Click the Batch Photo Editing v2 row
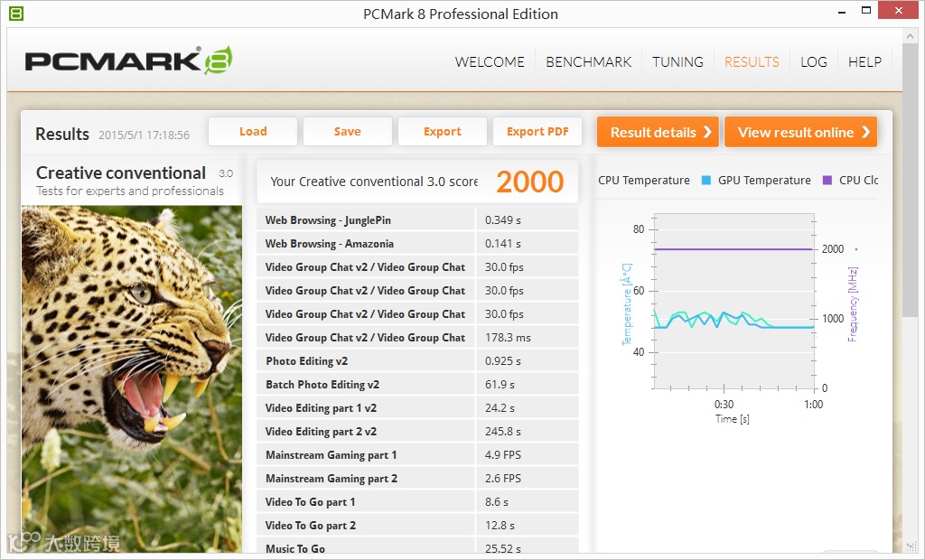The image size is (925, 560). pyautogui.click(x=417, y=385)
